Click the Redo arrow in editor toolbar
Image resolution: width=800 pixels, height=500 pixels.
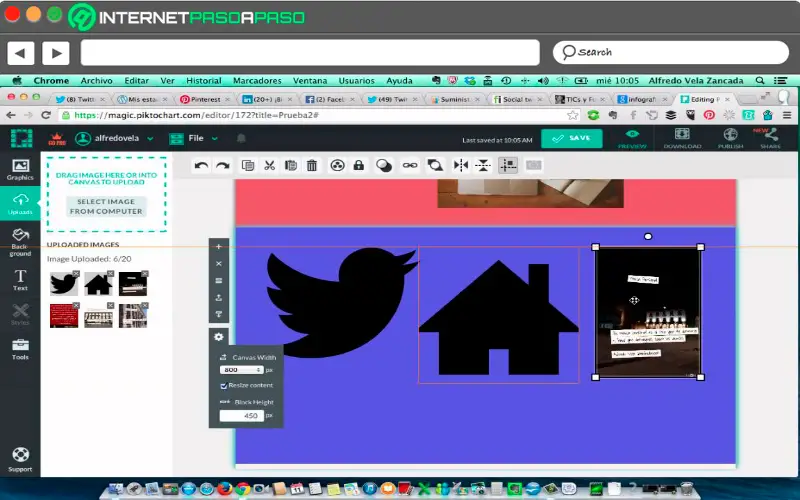[x=223, y=165]
